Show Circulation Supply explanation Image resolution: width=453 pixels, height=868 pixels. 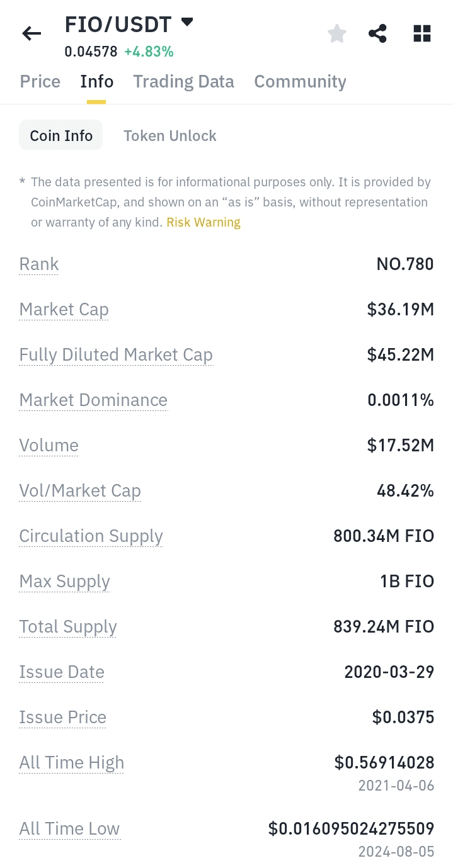(x=91, y=536)
